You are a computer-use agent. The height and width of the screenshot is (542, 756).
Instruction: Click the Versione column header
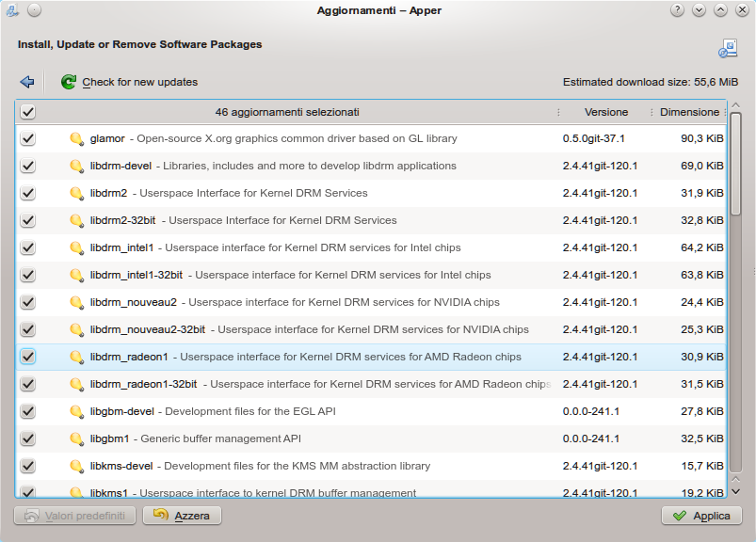(x=605, y=112)
